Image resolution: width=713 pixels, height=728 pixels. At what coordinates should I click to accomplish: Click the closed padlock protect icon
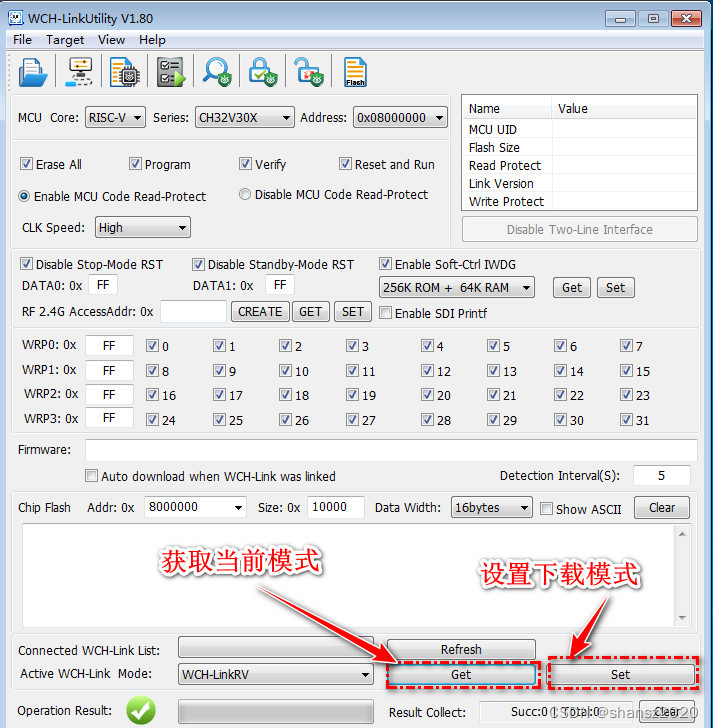click(x=263, y=72)
